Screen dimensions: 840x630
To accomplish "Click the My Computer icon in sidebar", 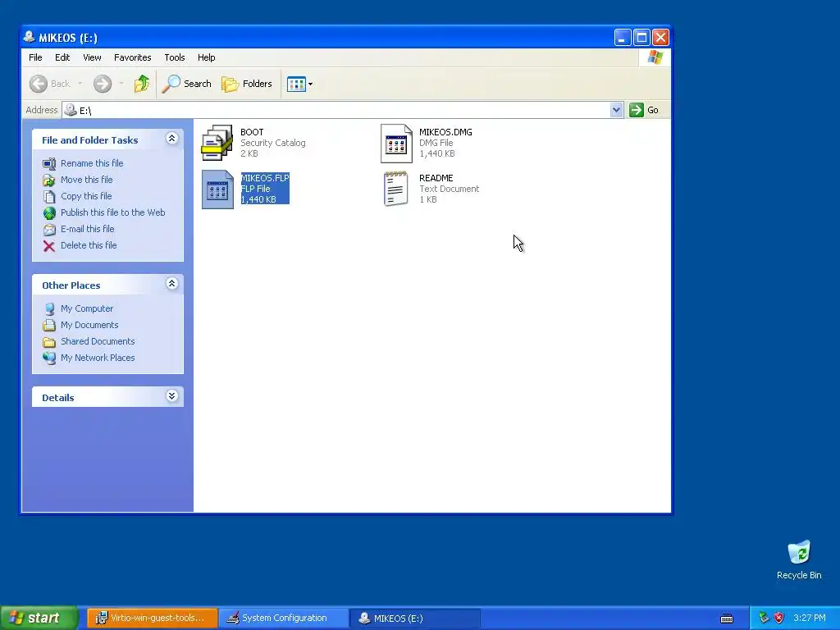I will click(x=49, y=309).
